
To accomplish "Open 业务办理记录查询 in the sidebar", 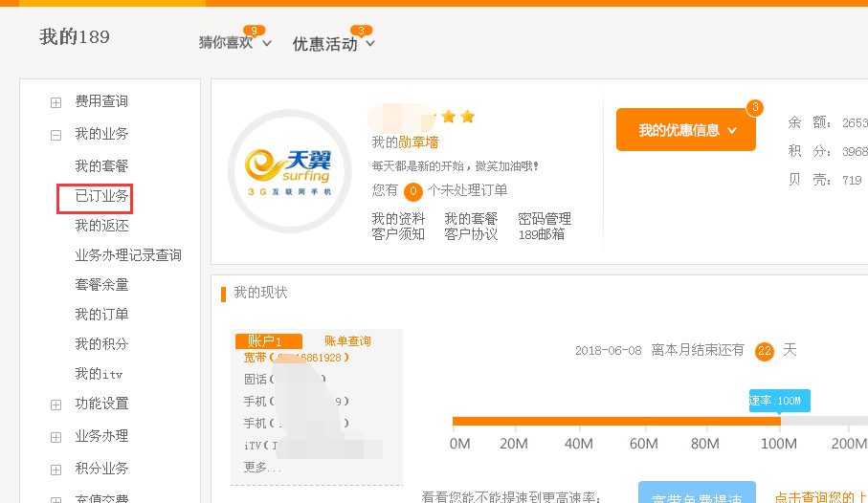I will click(x=128, y=255).
